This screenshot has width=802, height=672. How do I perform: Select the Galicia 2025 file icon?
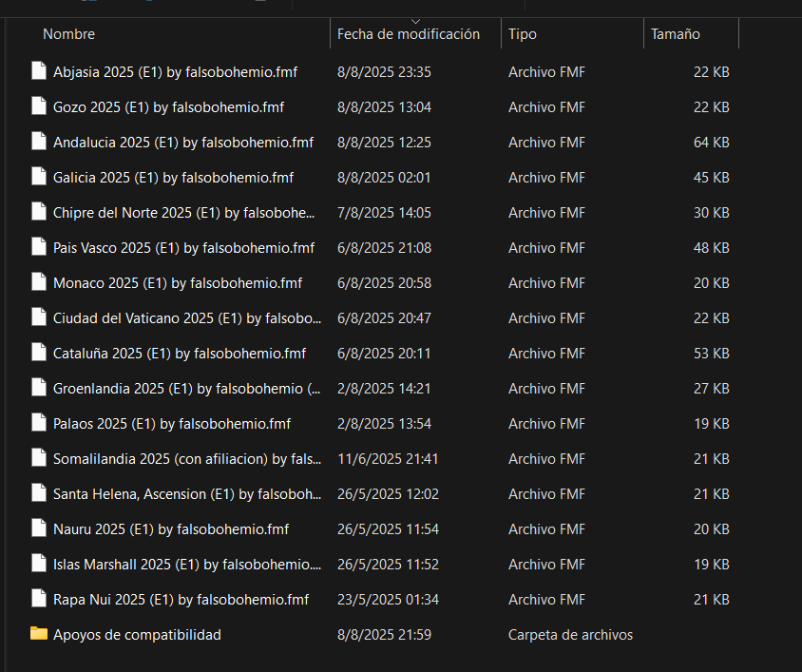coord(38,177)
